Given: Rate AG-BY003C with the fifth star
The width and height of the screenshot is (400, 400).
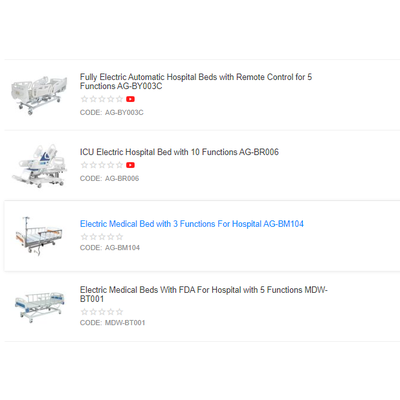Looking at the screenshot, I should tap(119, 99).
